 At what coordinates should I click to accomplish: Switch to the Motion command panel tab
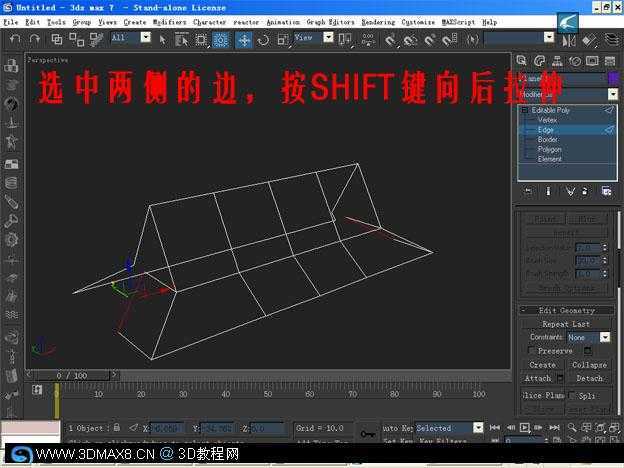(575, 60)
